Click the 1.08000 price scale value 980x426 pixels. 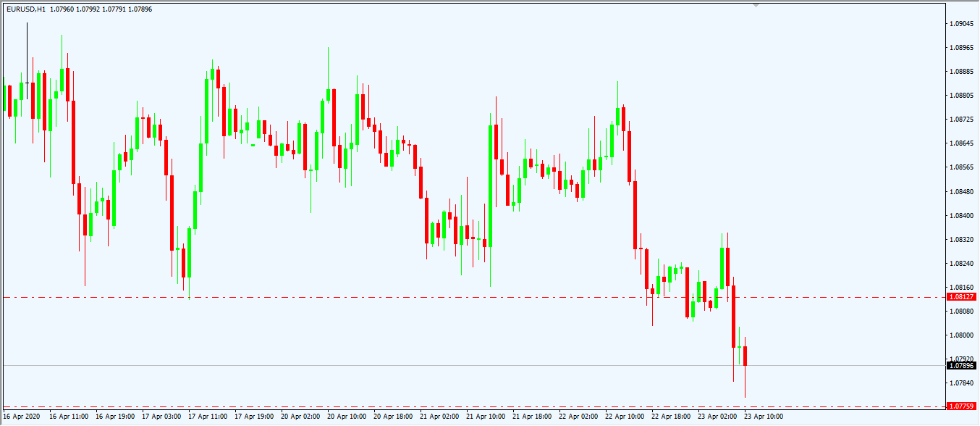pos(961,335)
